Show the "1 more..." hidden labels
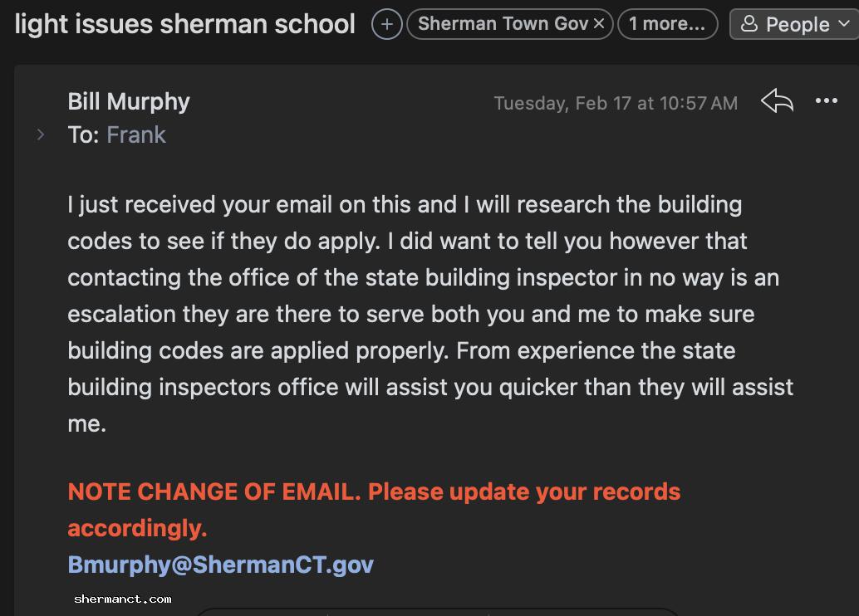 pos(667,24)
